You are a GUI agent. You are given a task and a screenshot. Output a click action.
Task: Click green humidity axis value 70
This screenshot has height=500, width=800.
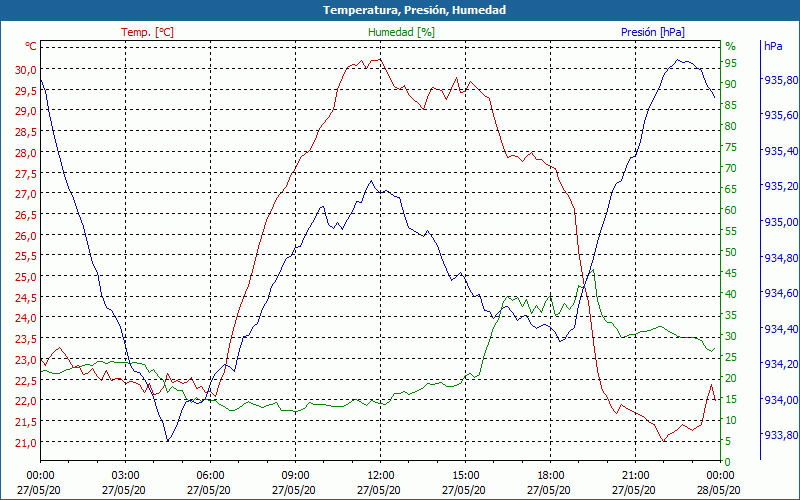coord(731,168)
